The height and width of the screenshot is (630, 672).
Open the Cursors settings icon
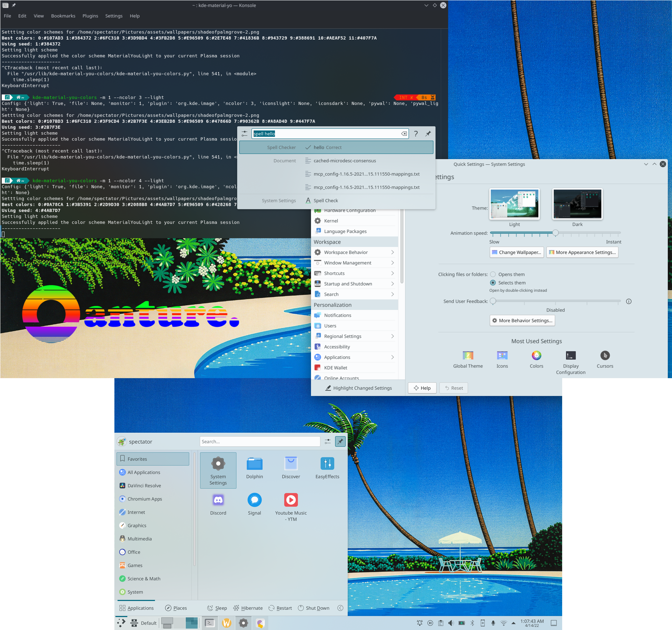click(x=605, y=356)
